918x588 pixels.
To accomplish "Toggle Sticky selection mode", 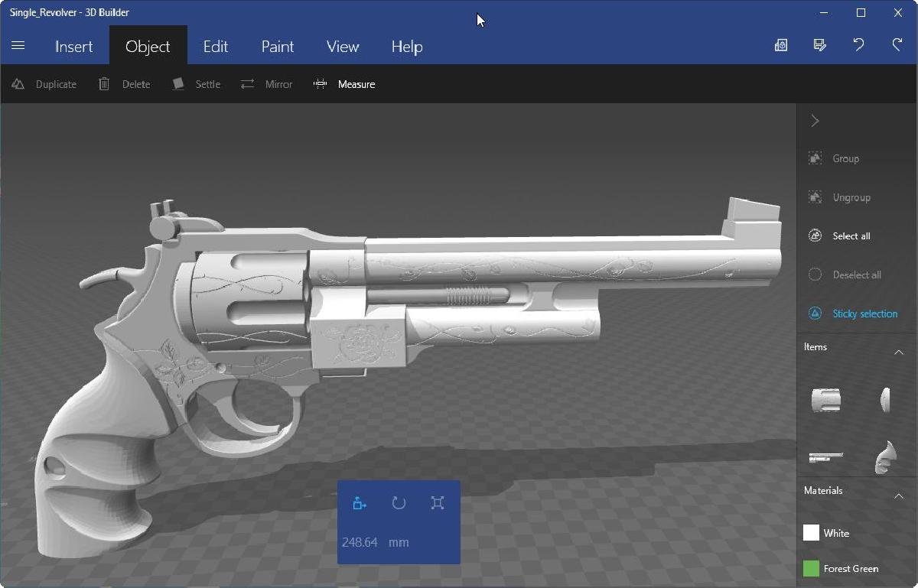I will [856, 313].
